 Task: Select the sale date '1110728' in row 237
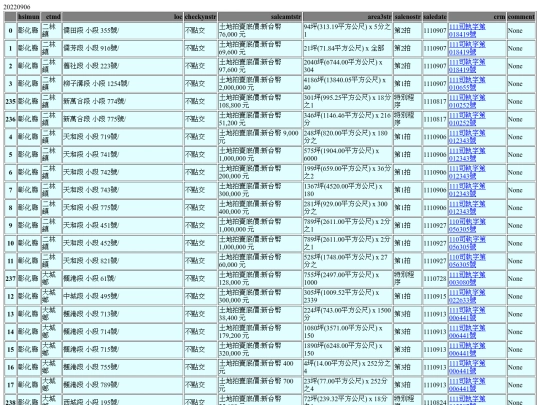click(435, 279)
